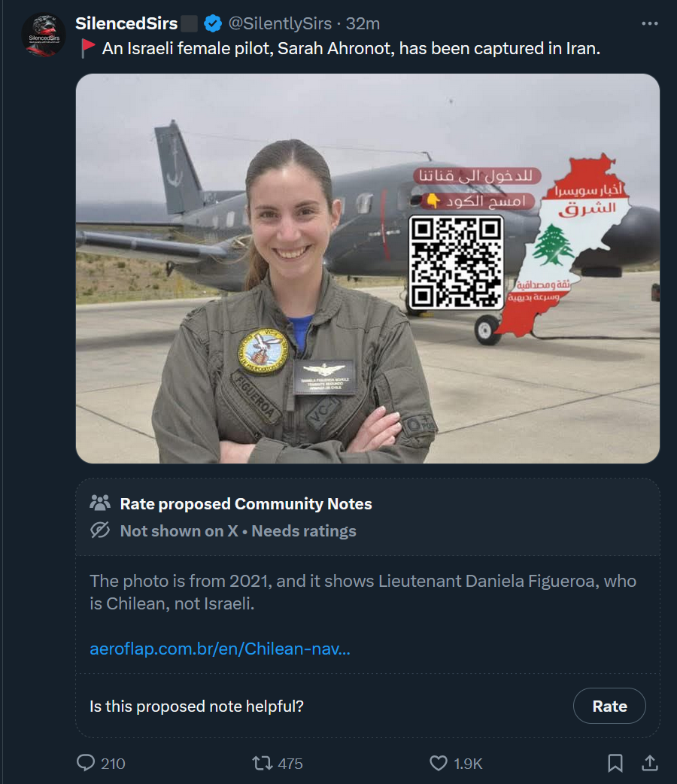Click the Rate button
This screenshot has height=784, width=677.
coord(609,706)
